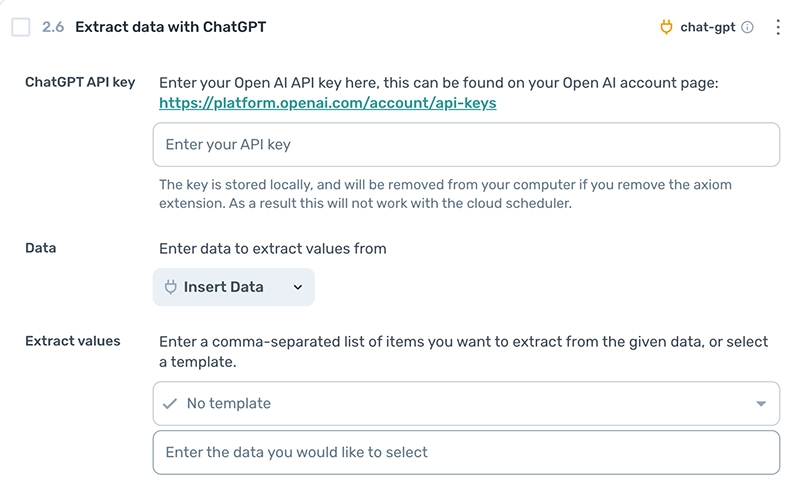Click the checkmark icon beside No template
This screenshot has width=800, height=504.
coord(170,404)
